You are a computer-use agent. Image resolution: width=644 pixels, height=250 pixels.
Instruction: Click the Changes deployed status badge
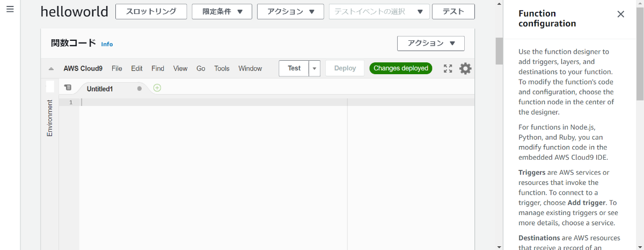pos(401,68)
